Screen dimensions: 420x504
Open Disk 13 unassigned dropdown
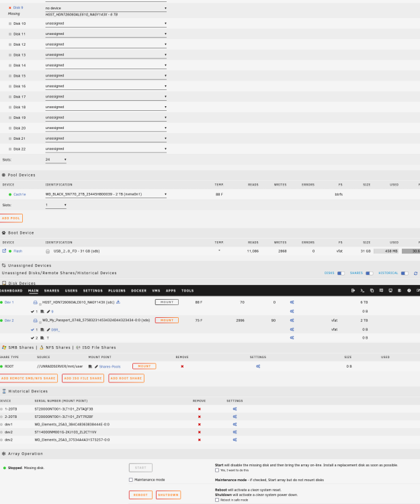click(106, 55)
